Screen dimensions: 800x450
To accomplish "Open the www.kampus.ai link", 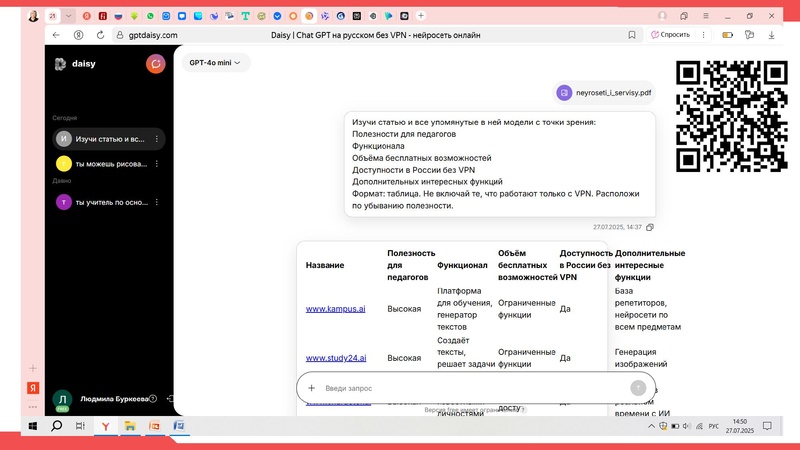I will click(335, 309).
